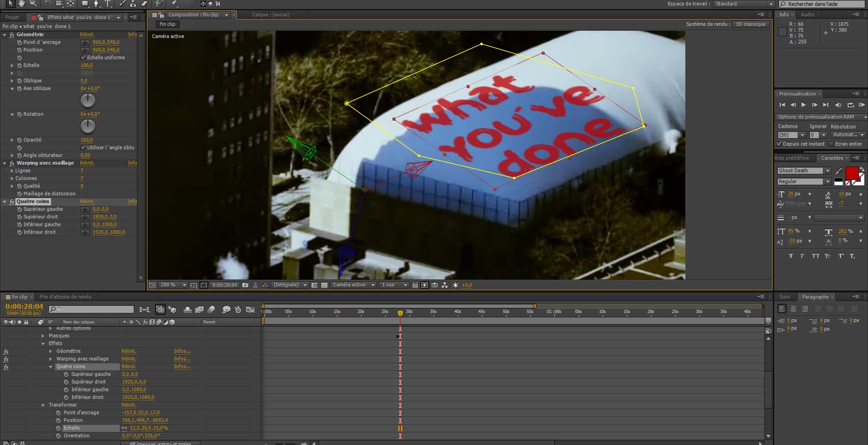
Task: Select the Horizontal Type tool
Action: [x=108, y=4]
